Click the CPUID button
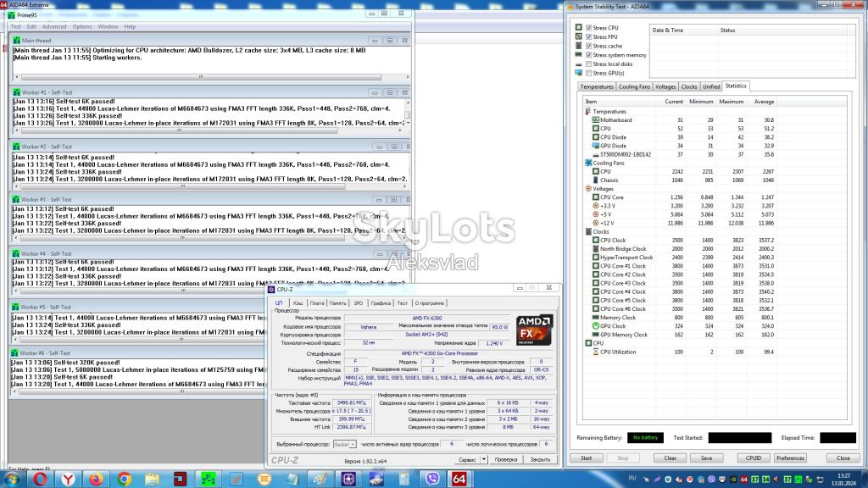868x488 pixels. tap(754, 458)
